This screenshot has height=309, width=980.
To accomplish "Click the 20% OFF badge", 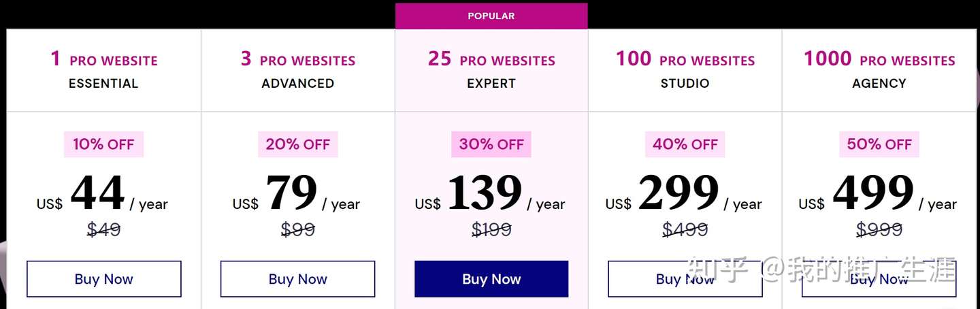I will pos(297,144).
